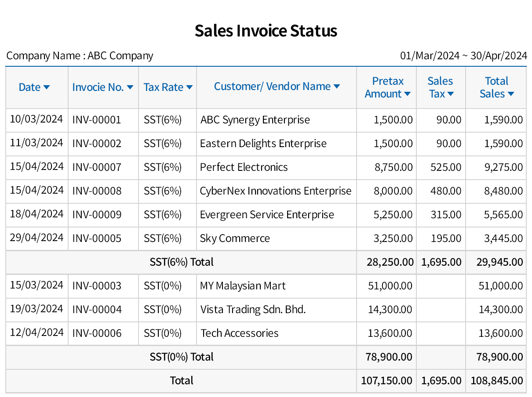Open the Pretax Amount sort dropdown
The width and height of the screenshot is (532, 397).
pos(407,94)
